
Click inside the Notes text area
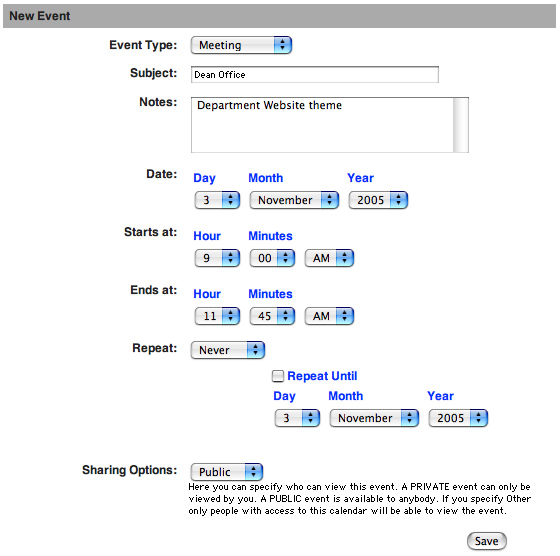(322, 125)
